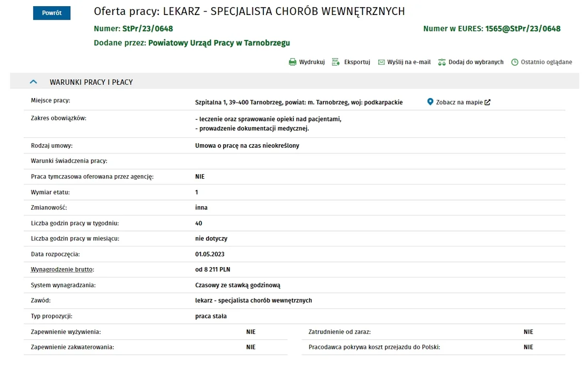Click the System wynagradzania label
588x372 pixels.
tap(63, 285)
